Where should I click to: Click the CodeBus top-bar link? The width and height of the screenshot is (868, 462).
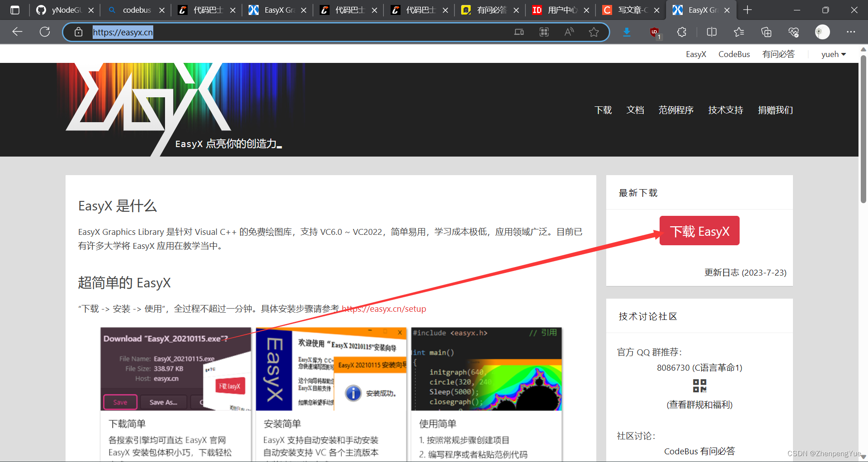(734, 54)
